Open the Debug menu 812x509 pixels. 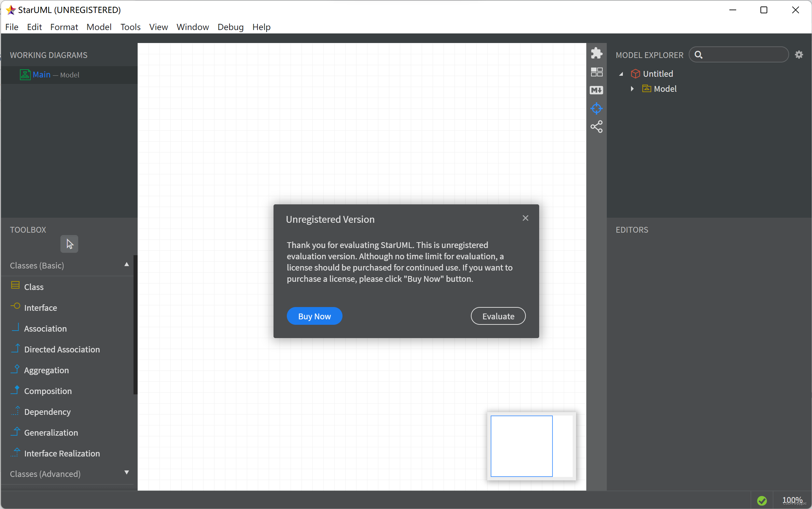(x=230, y=27)
